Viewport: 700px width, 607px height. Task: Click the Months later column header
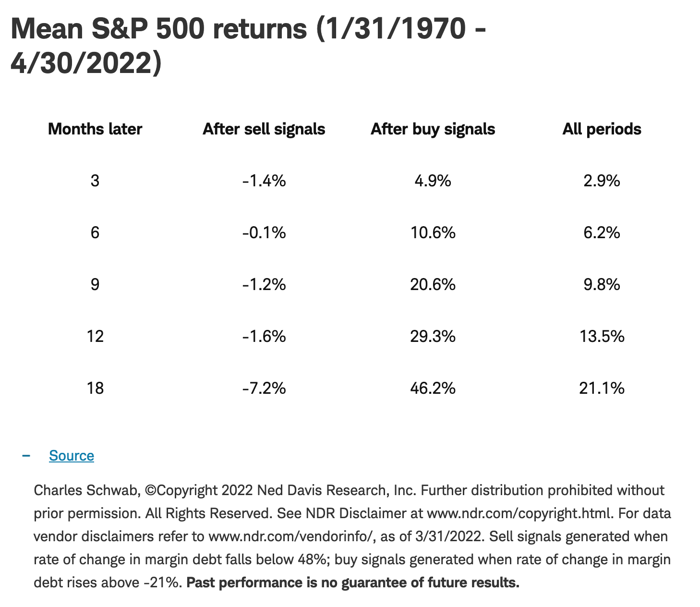click(x=95, y=129)
